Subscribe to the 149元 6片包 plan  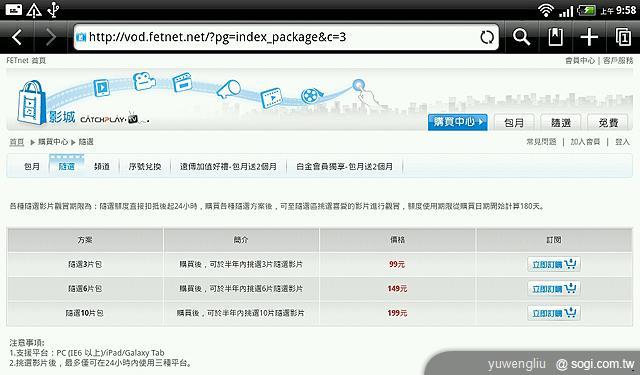coord(554,288)
